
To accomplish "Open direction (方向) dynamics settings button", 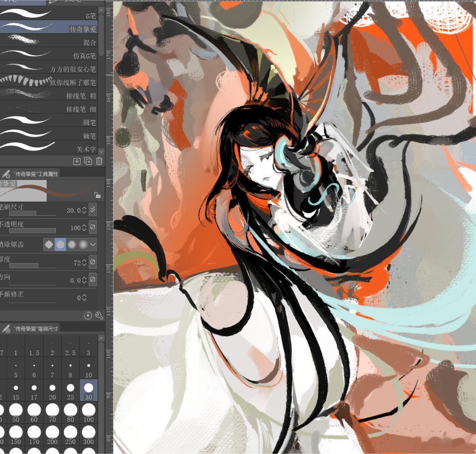I will [93, 280].
